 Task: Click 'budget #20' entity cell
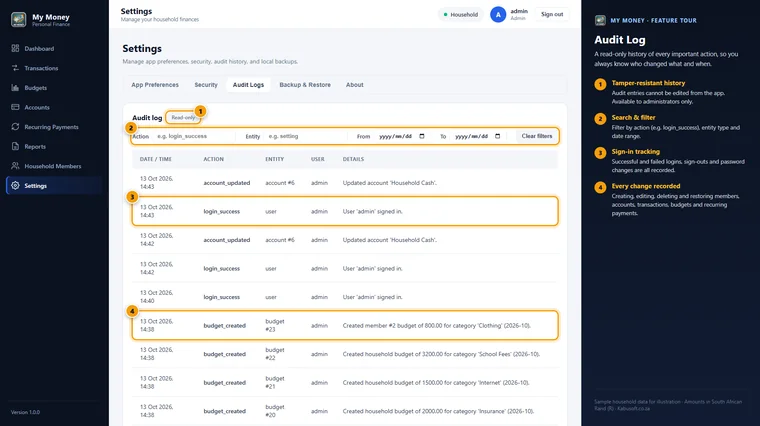[x=275, y=411]
